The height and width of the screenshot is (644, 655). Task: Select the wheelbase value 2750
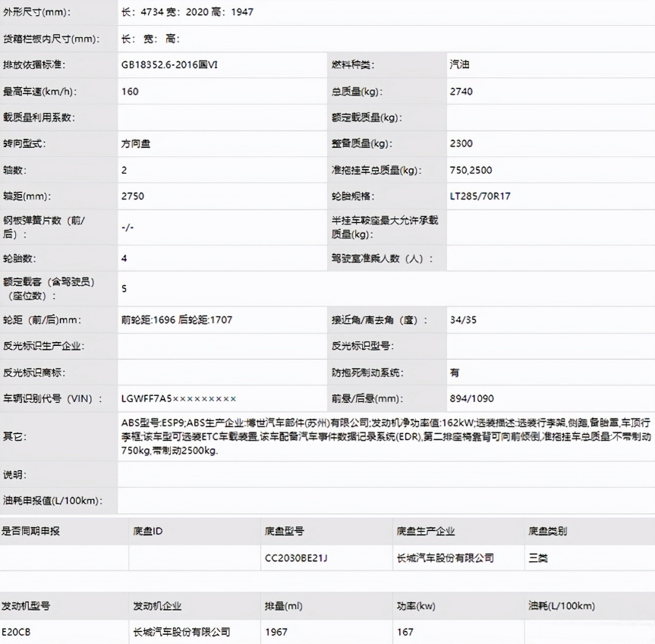[132, 196]
